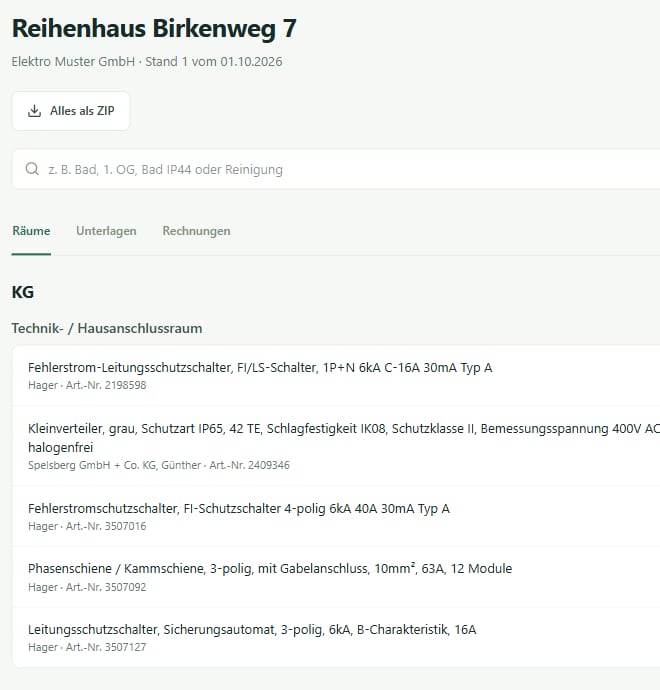Screen dimensions: 660x690
Task: Click the download icon in Alles als ZIP
Action: [x=34, y=111]
